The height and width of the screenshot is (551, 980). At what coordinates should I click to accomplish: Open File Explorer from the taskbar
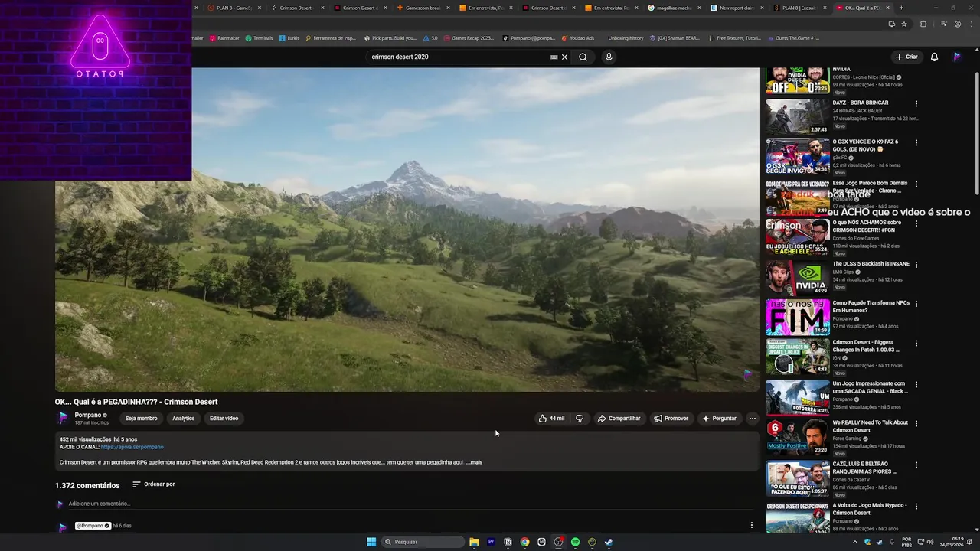474,542
